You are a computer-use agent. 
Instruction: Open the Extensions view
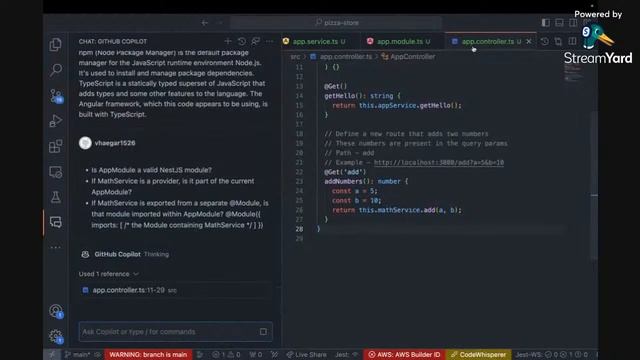(56, 146)
